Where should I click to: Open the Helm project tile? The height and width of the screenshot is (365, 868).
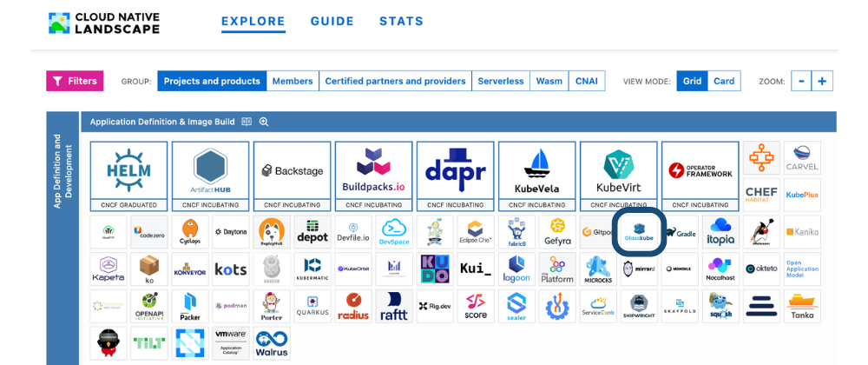[128, 176]
